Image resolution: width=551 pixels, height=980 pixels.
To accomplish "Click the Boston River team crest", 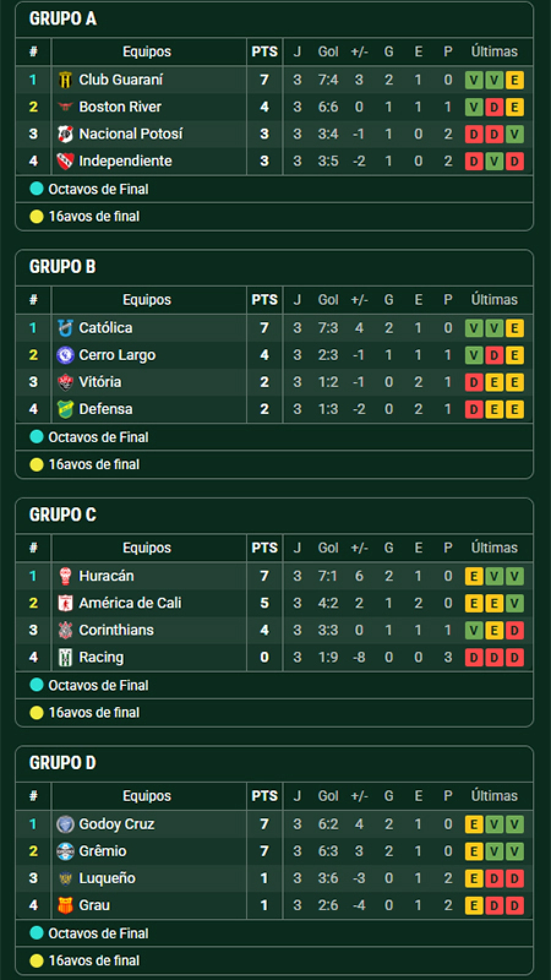I will [65, 107].
